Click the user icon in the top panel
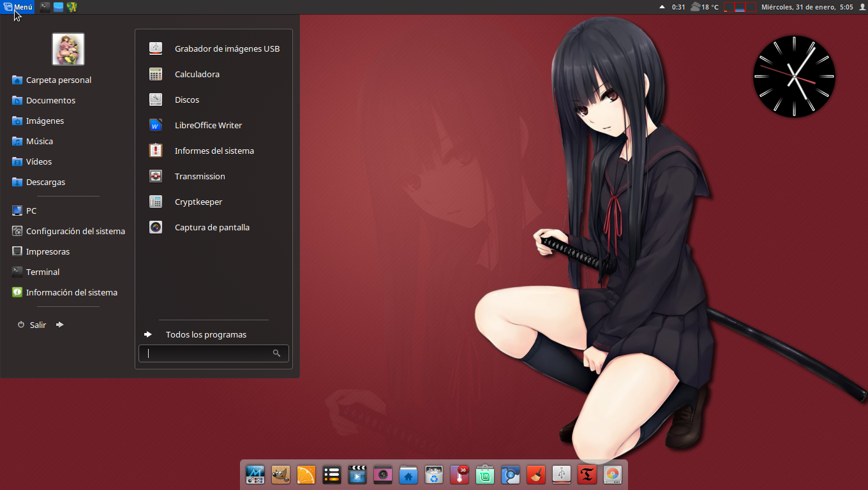Image resolution: width=868 pixels, height=490 pixels. [x=862, y=7]
